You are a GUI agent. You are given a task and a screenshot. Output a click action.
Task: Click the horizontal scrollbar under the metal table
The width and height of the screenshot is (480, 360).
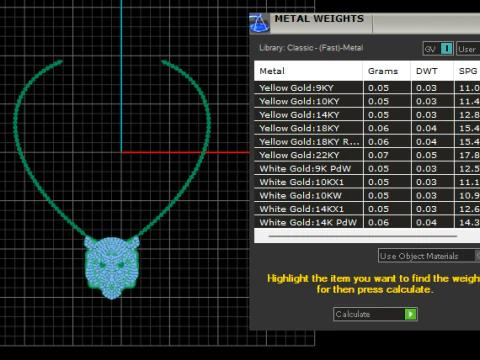coord(363,236)
